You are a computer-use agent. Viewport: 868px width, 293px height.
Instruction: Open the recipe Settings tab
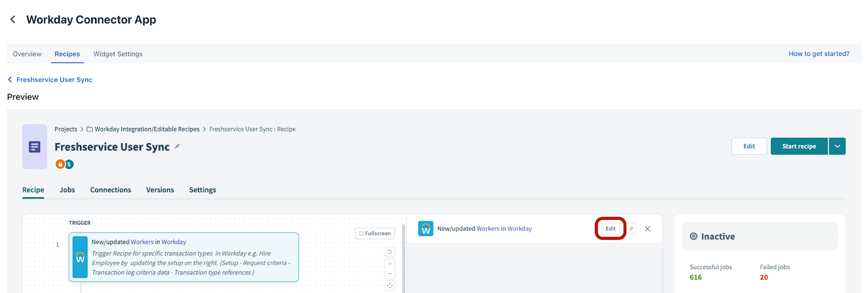(202, 190)
